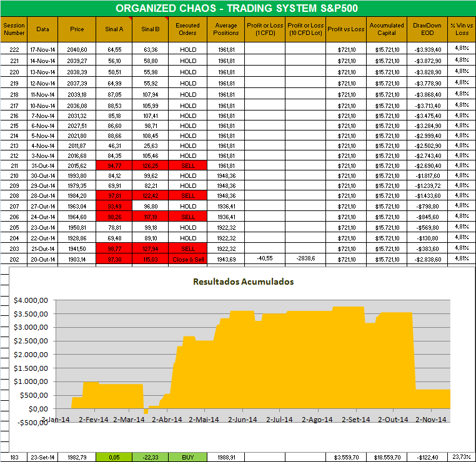Click the HOLD order on 27-Out-14

click(187, 206)
